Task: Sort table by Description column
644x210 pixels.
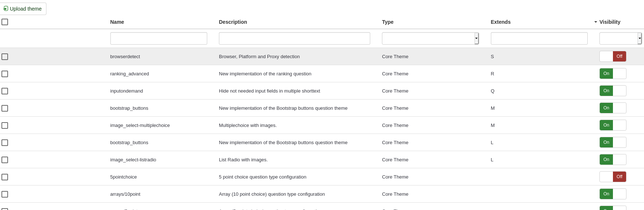Action: click(x=233, y=22)
